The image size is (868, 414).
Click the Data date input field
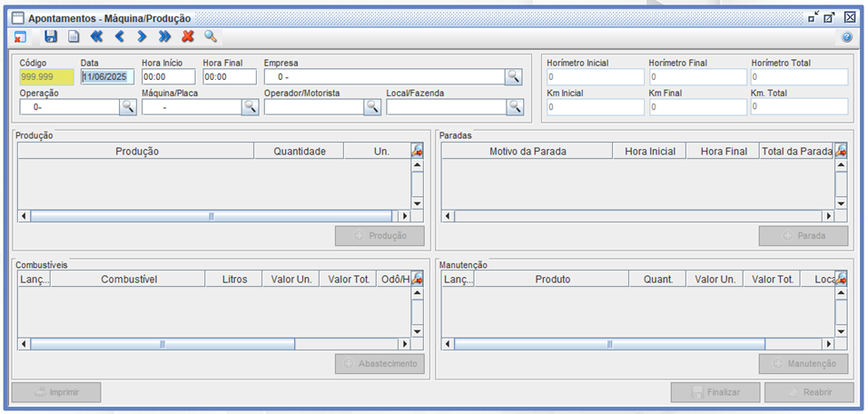coord(107,77)
